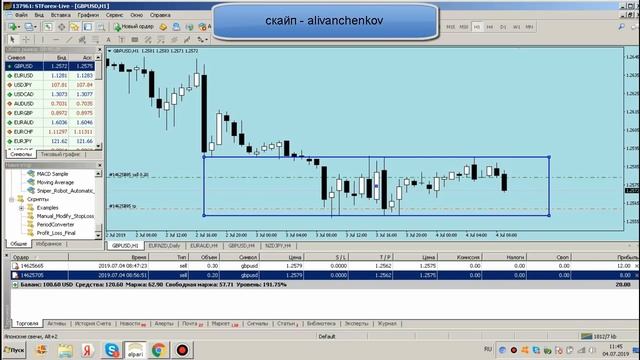Toggle the Navigator folder-star icon

(74, 27)
